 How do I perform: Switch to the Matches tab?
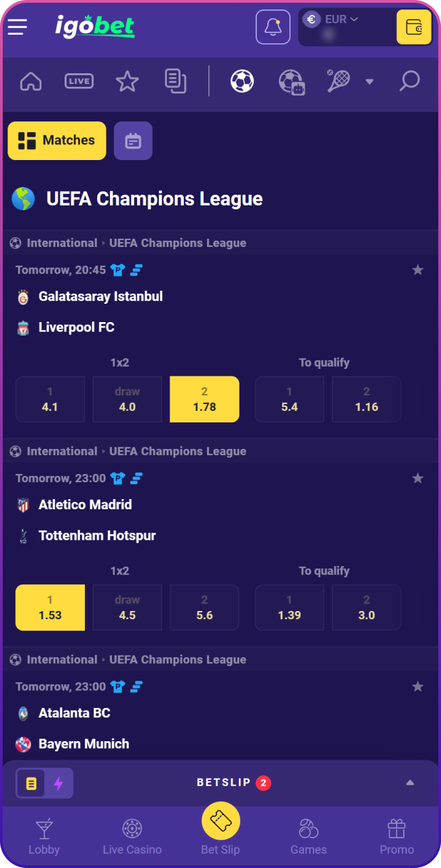coord(57,140)
